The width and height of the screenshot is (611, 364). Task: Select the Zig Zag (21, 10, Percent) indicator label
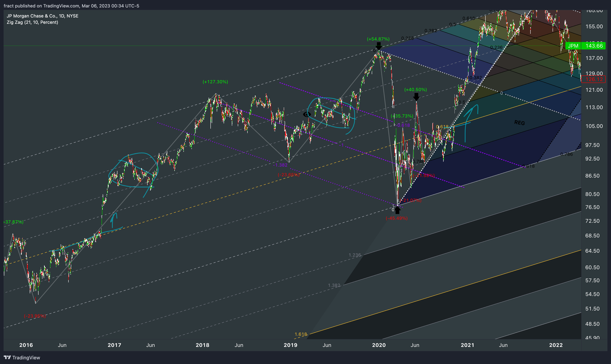(32, 22)
